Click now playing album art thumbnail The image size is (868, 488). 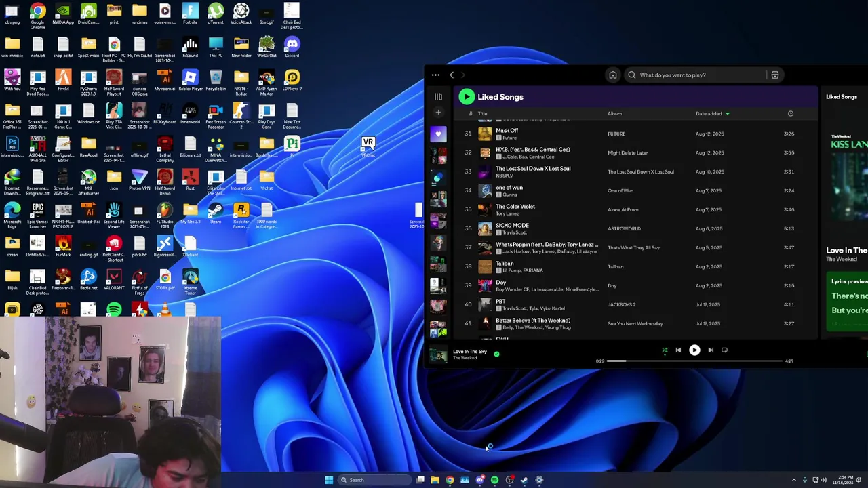[438, 354]
